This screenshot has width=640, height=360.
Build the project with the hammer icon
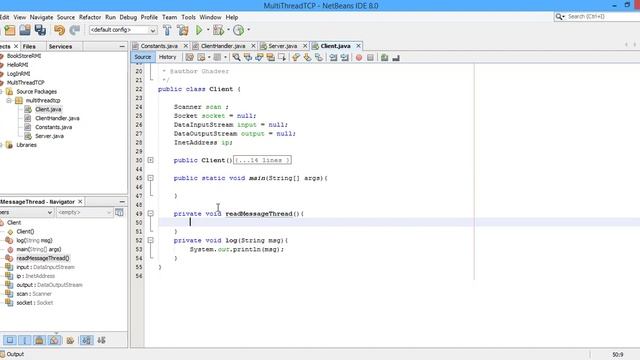click(x=167, y=30)
